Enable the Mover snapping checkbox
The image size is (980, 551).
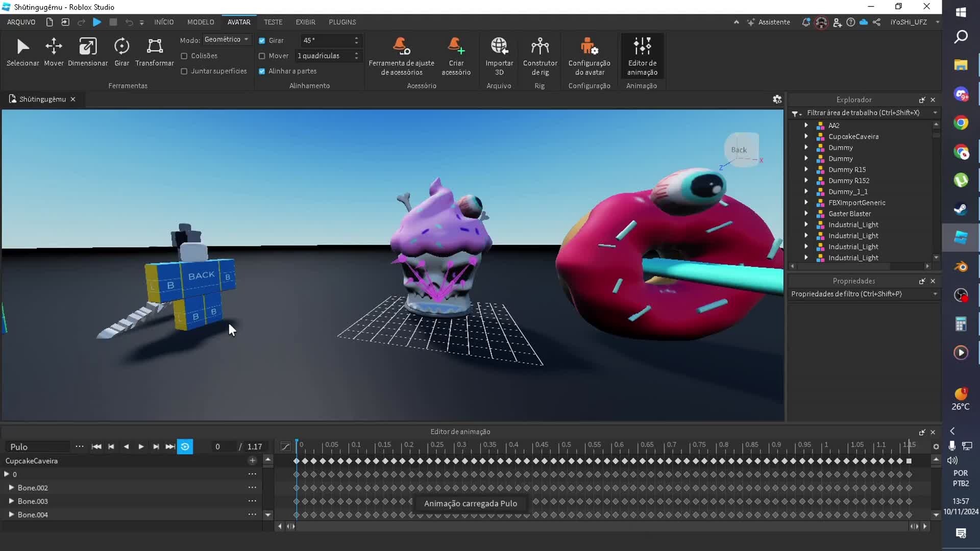coord(262,56)
